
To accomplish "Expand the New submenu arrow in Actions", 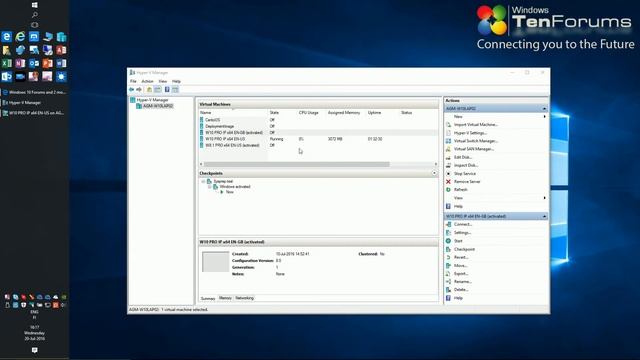I will pos(544,117).
